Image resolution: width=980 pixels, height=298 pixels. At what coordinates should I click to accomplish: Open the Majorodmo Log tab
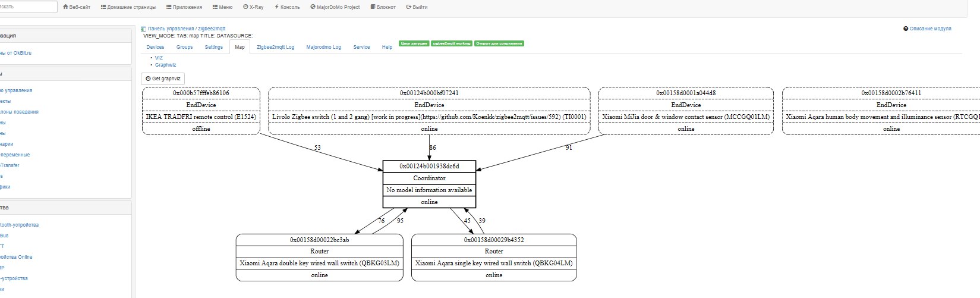coord(324,47)
